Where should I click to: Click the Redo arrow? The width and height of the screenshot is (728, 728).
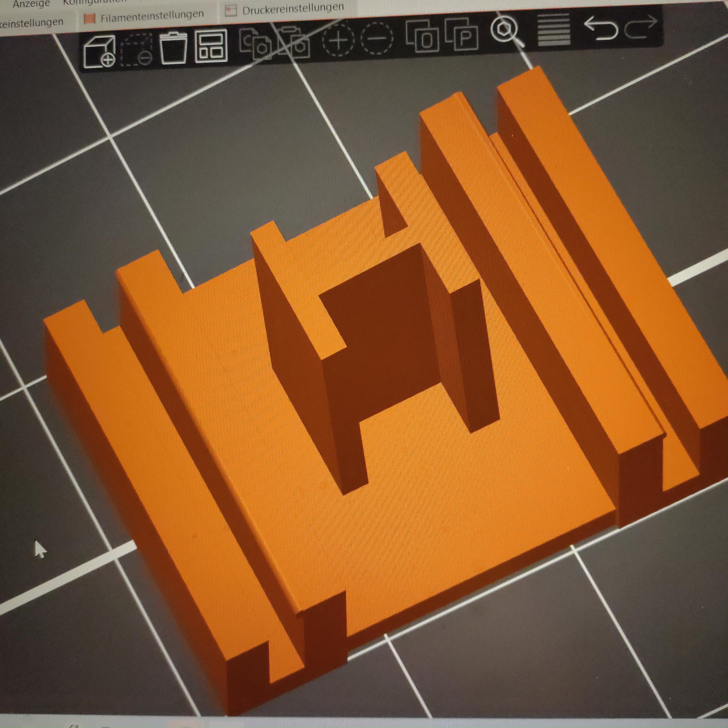(x=641, y=26)
